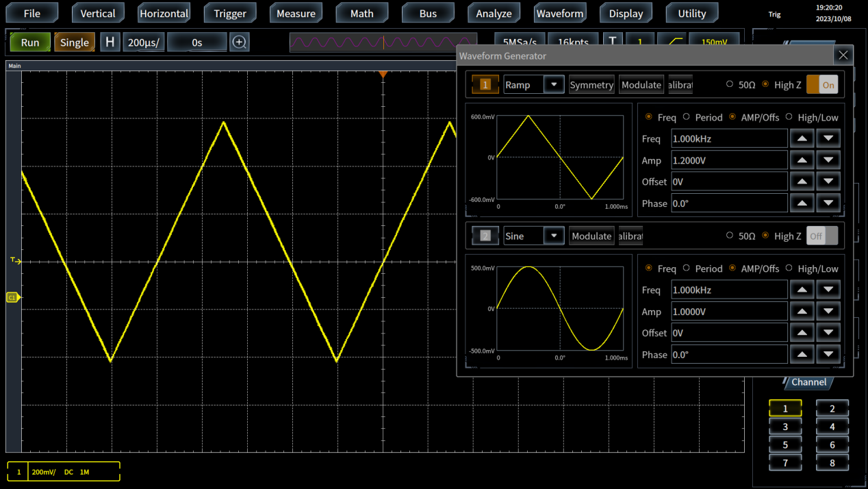The height and width of the screenshot is (489, 868).
Task: Click the Symmetry button for channel 1
Action: [x=591, y=85]
